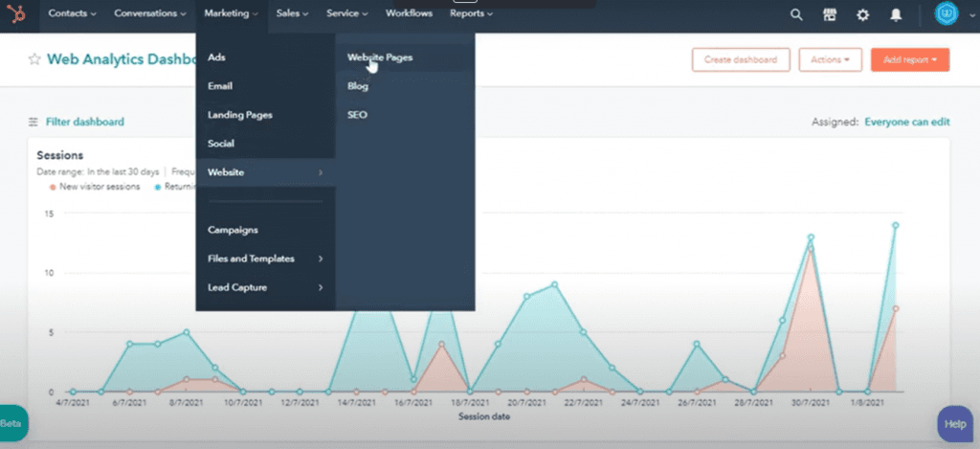Click the Create dashboard button
This screenshot has width=980, height=449.
coord(741,60)
